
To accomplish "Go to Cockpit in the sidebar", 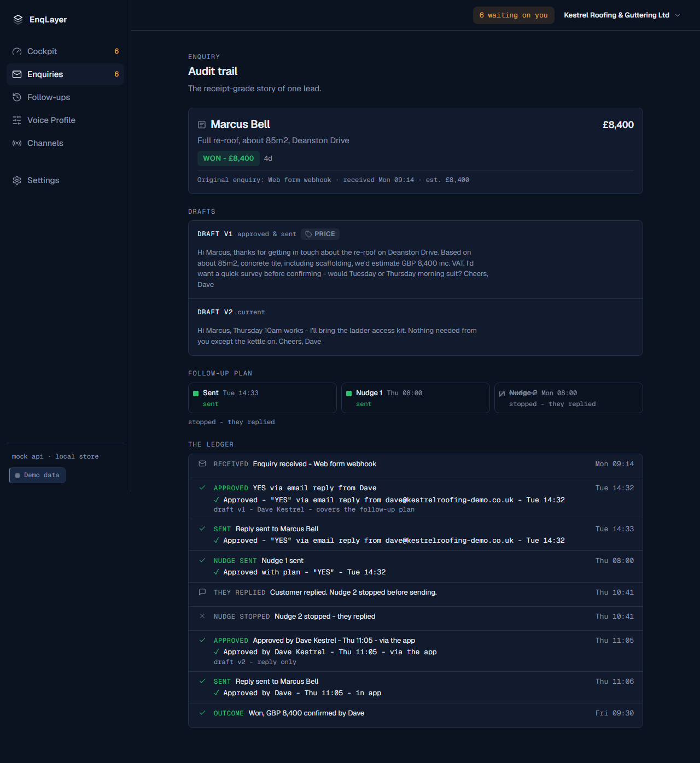I will [x=65, y=51].
